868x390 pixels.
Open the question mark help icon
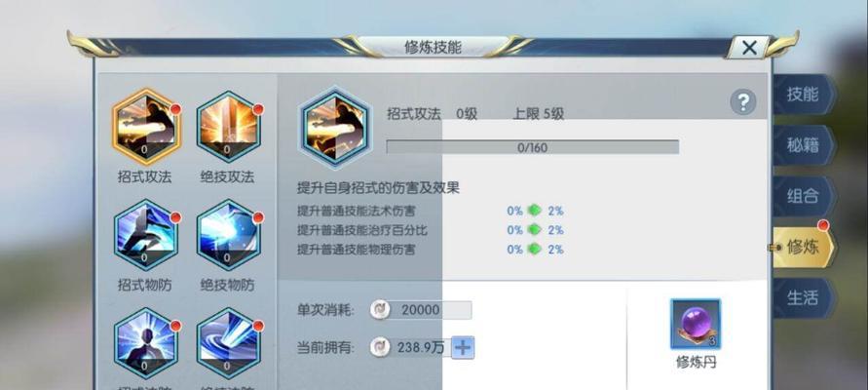743,102
